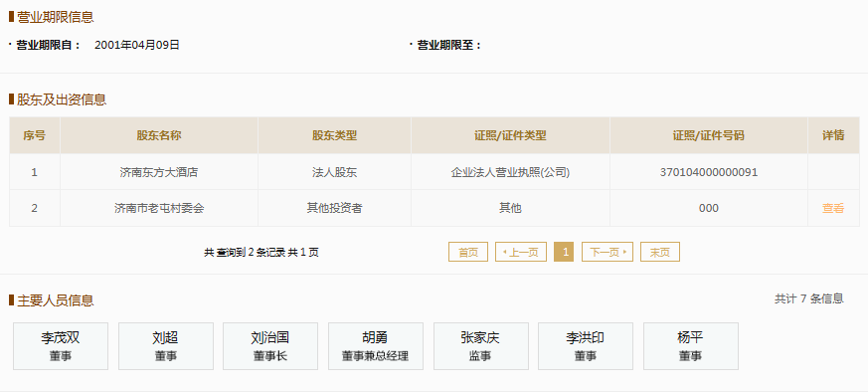
Task: Click 下一页 next page button
Action: coord(608,252)
